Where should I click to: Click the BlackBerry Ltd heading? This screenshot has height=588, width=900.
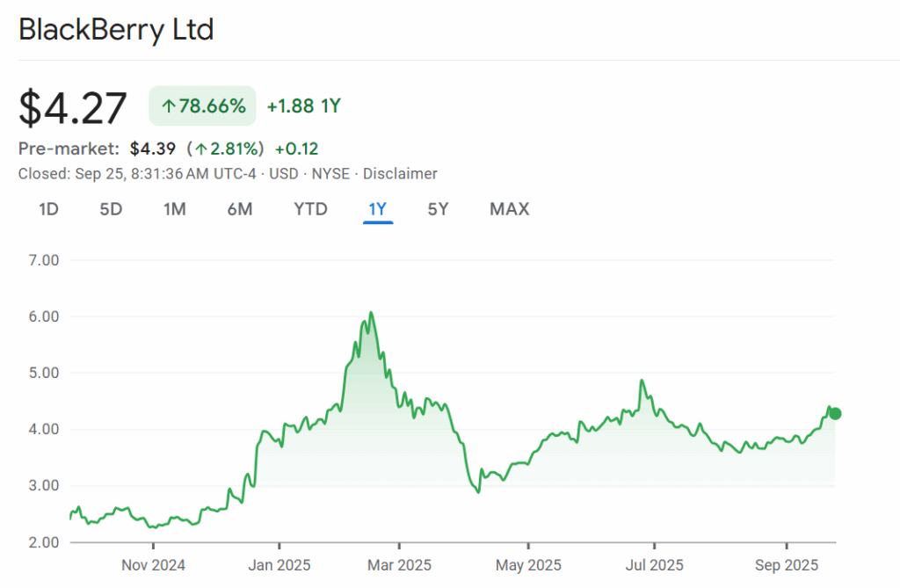(x=116, y=30)
